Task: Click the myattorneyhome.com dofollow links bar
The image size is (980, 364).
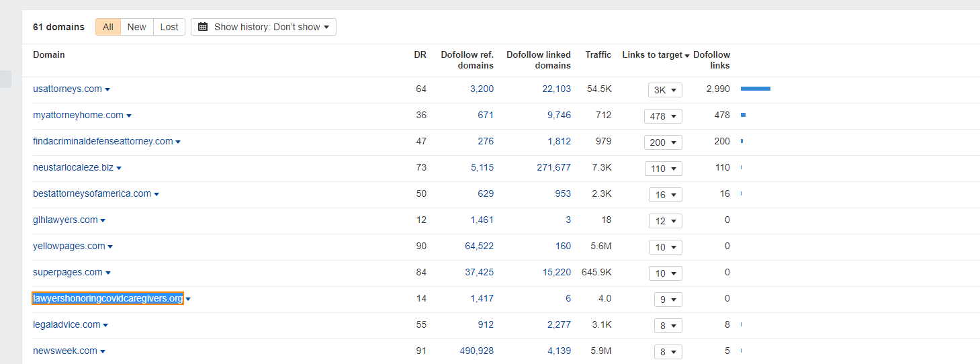Action: (743, 115)
